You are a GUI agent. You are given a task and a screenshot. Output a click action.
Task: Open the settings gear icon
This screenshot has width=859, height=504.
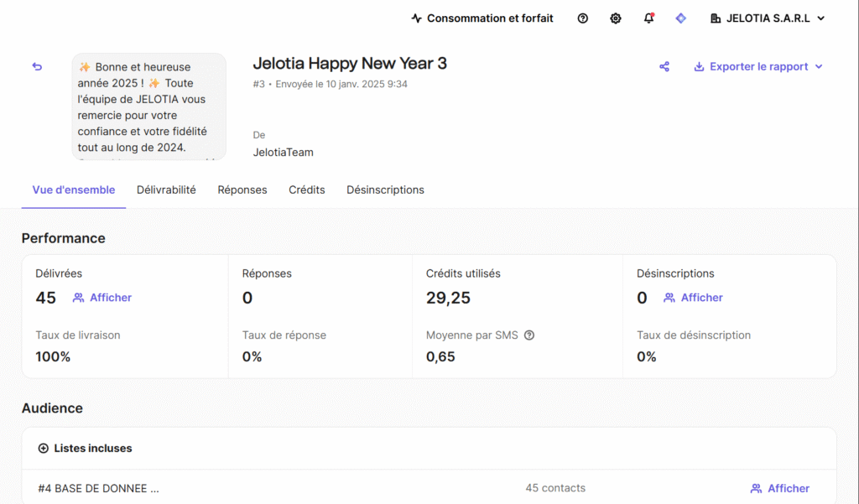[x=616, y=18]
